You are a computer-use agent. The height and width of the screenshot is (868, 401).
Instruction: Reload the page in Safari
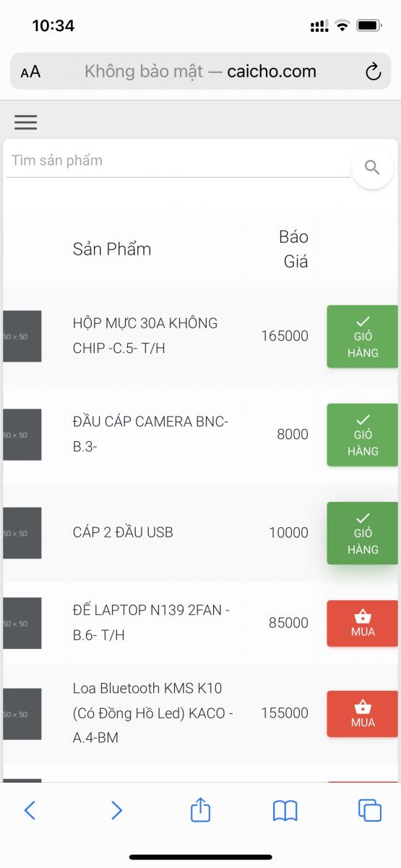coord(373,72)
